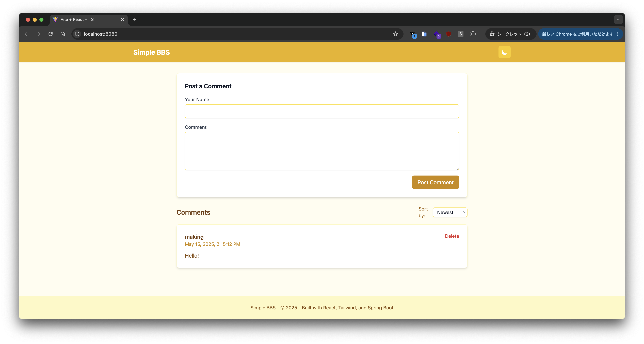Reload the page

point(51,34)
